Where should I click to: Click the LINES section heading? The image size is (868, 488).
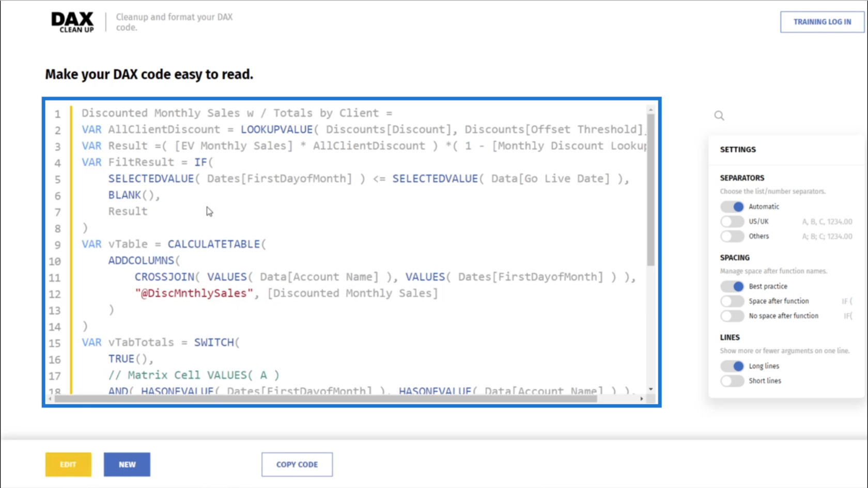[x=730, y=337]
